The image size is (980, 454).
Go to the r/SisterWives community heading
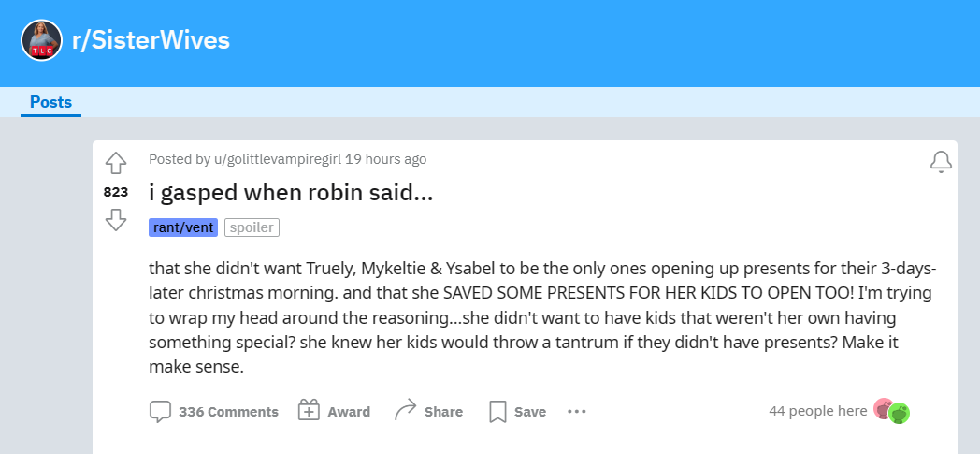click(x=151, y=40)
